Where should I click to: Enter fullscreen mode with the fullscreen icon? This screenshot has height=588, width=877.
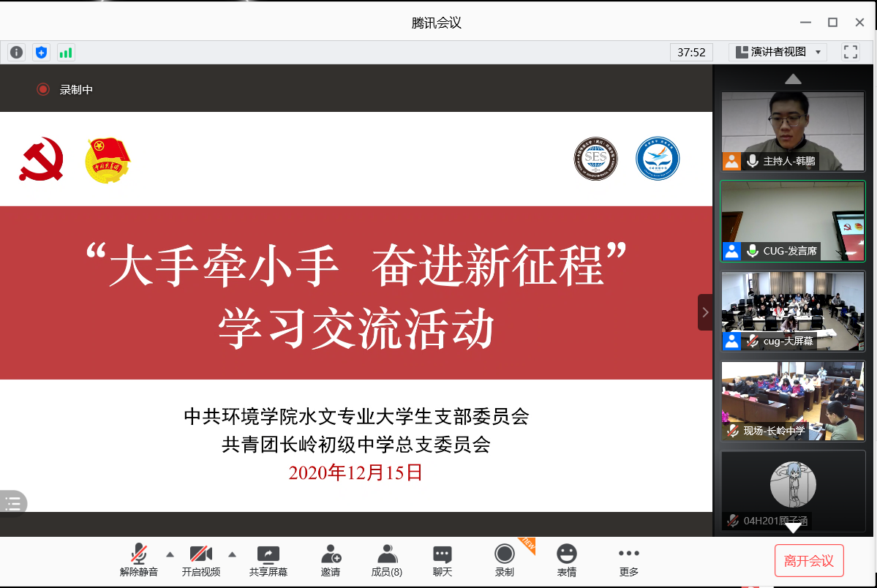[850, 52]
